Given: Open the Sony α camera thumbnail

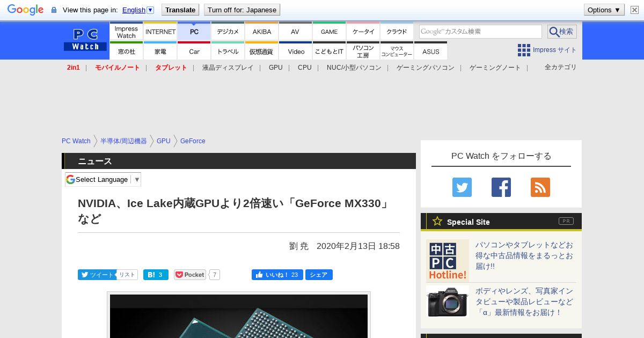Looking at the screenshot, I should tap(448, 302).
